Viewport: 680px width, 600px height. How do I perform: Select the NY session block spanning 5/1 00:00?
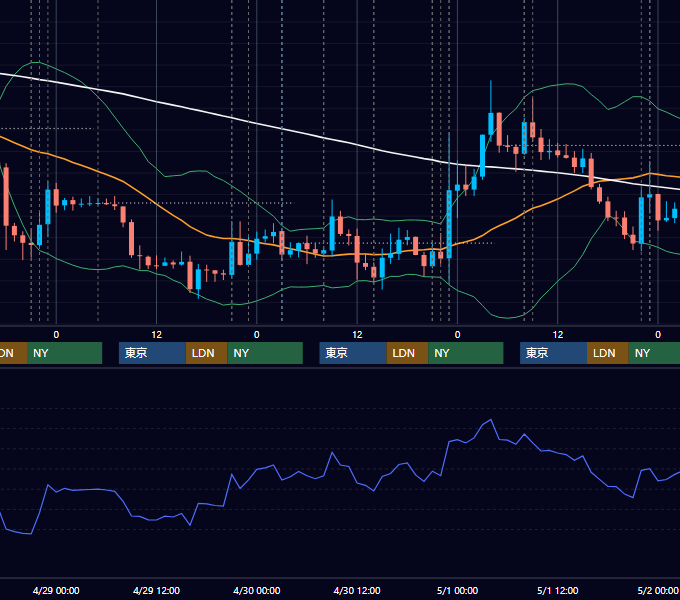466,353
